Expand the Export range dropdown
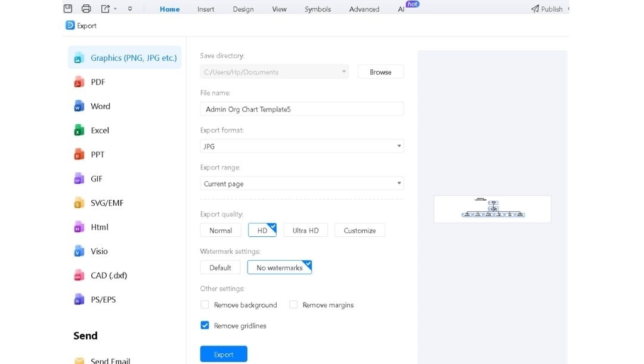The height and width of the screenshot is (364, 644). coord(301,183)
